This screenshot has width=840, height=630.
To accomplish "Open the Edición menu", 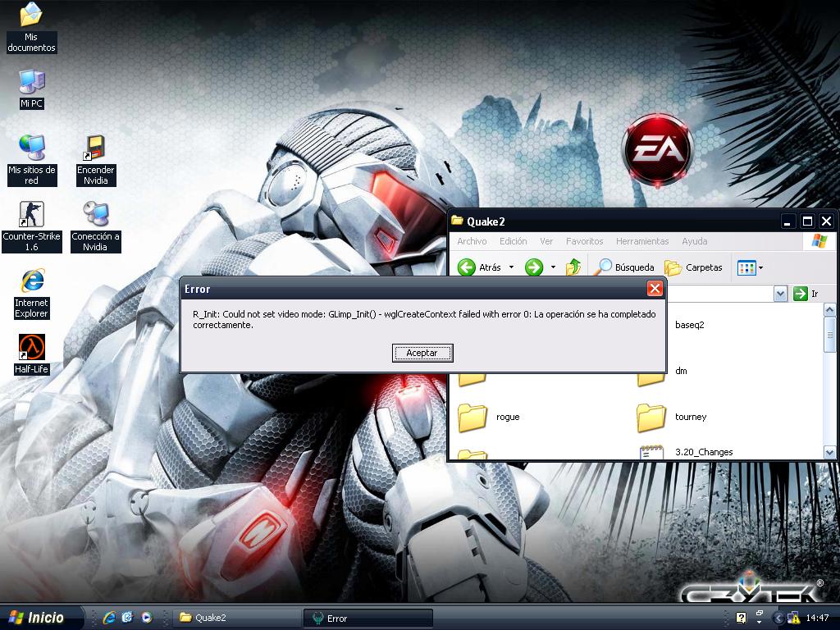I will [x=514, y=241].
